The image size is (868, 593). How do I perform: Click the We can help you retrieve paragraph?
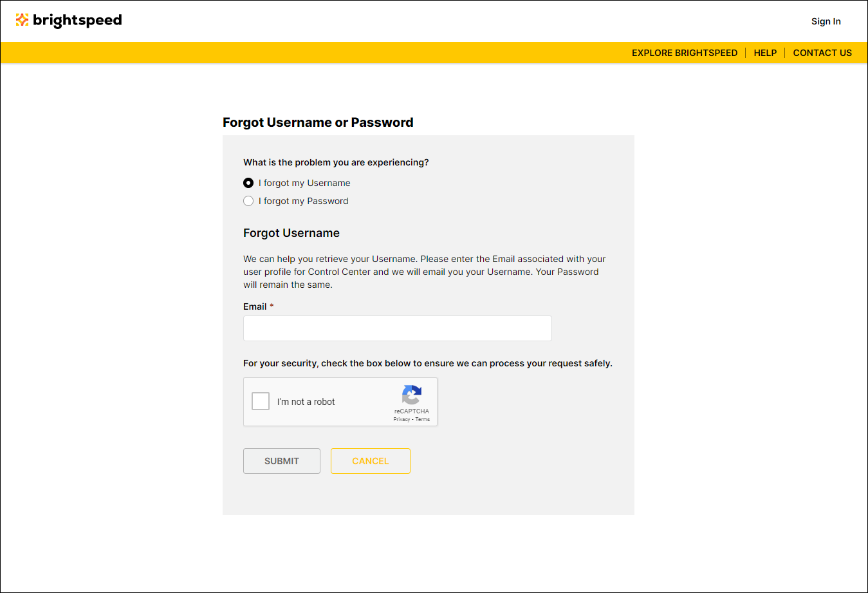[425, 272]
